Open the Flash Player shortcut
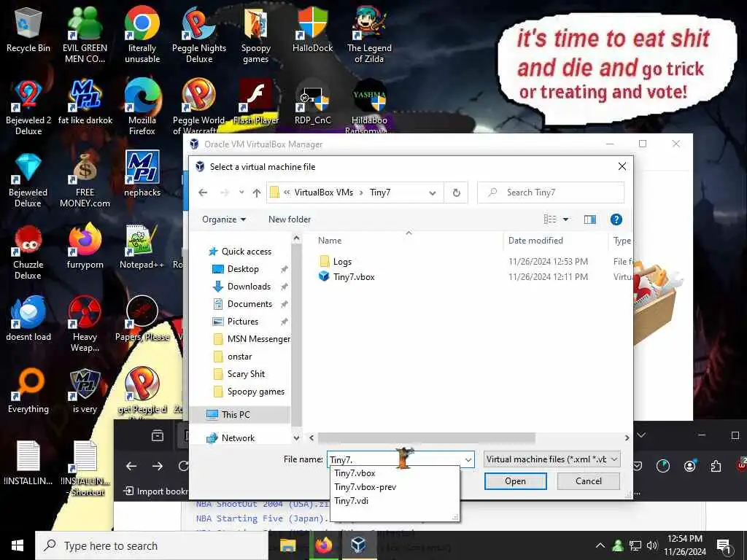Screen dimensions: 747x560 (x=256, y=102)
